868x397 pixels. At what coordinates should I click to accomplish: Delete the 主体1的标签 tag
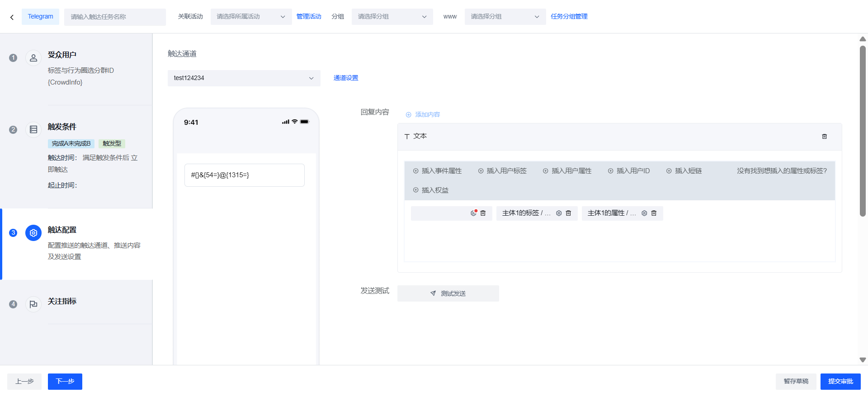coord(569,213)
